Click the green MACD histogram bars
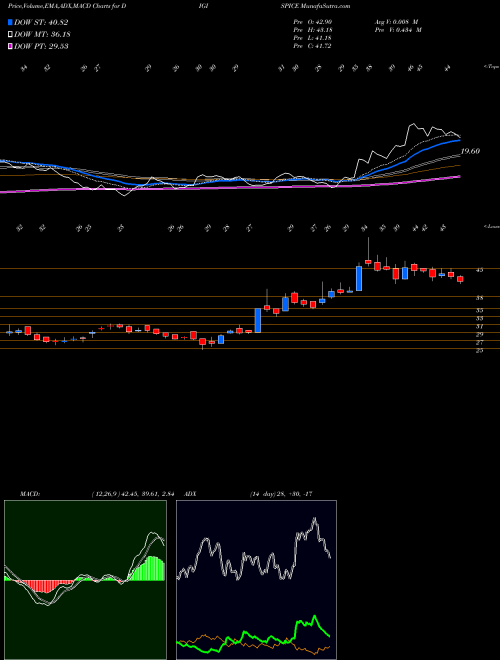 [146, 569]
